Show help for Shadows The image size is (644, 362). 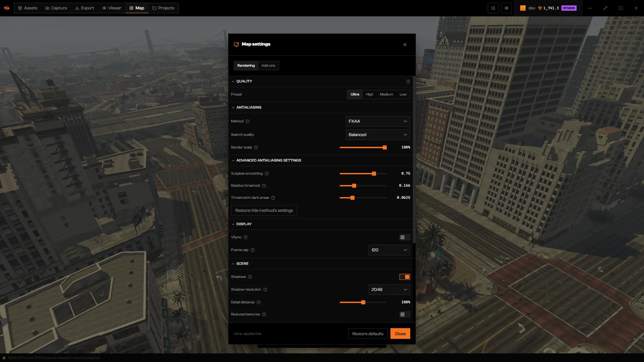(x=250, y=277)
